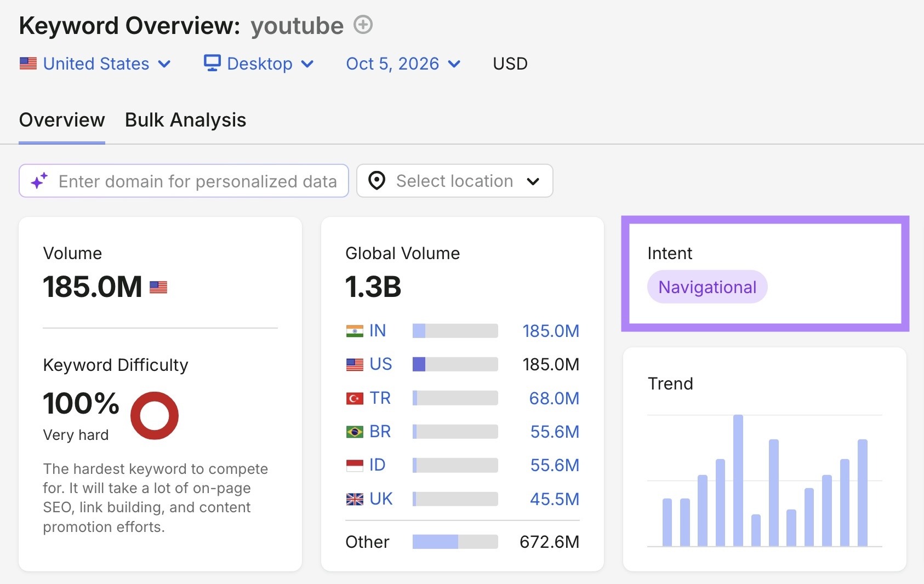Click the Navigational intent badge
This screenshot has width=924, height=584.
(708, 287)
